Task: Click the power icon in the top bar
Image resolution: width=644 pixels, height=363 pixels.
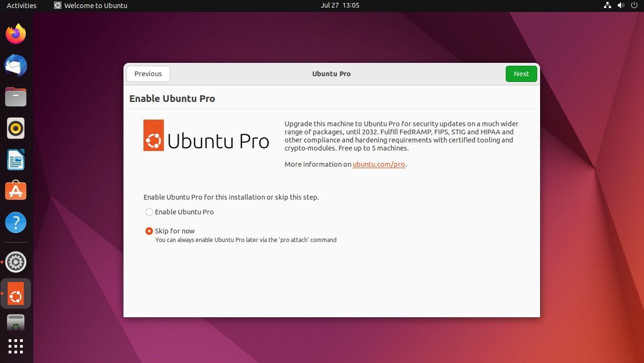Action: coord(634,6)
